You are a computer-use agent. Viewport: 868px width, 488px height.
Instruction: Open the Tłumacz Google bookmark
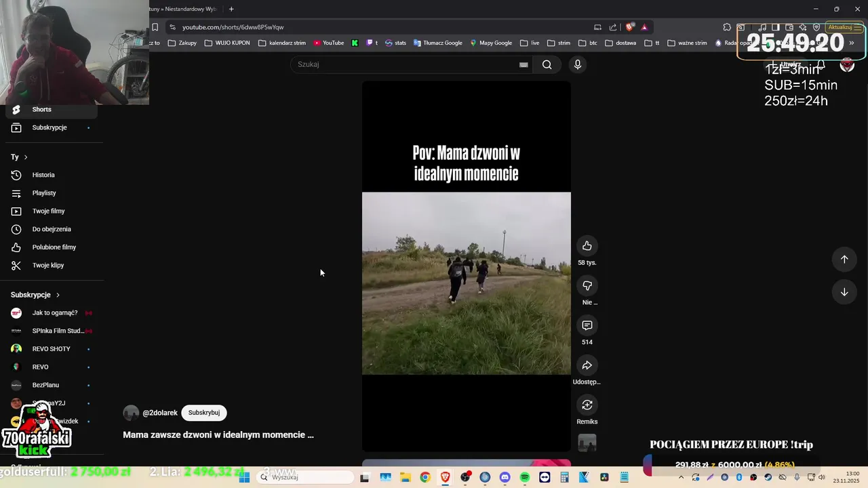pyautogui.click(x=437, y=43)
